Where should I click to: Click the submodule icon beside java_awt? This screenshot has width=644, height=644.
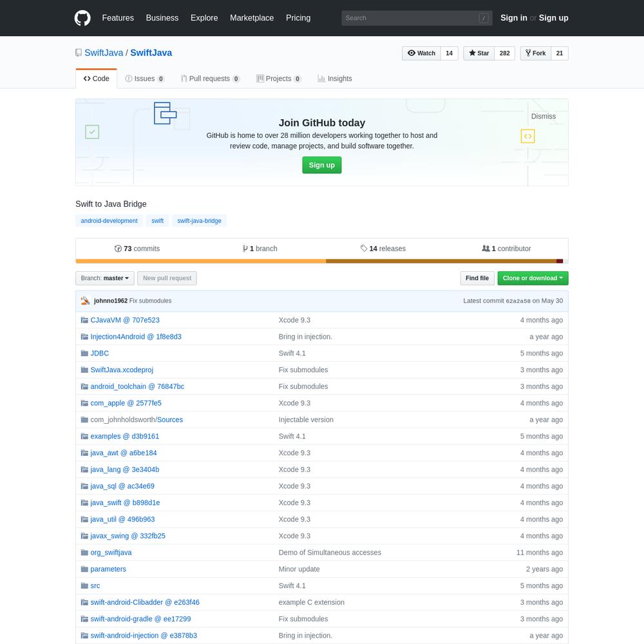click(x=84, y=453)
